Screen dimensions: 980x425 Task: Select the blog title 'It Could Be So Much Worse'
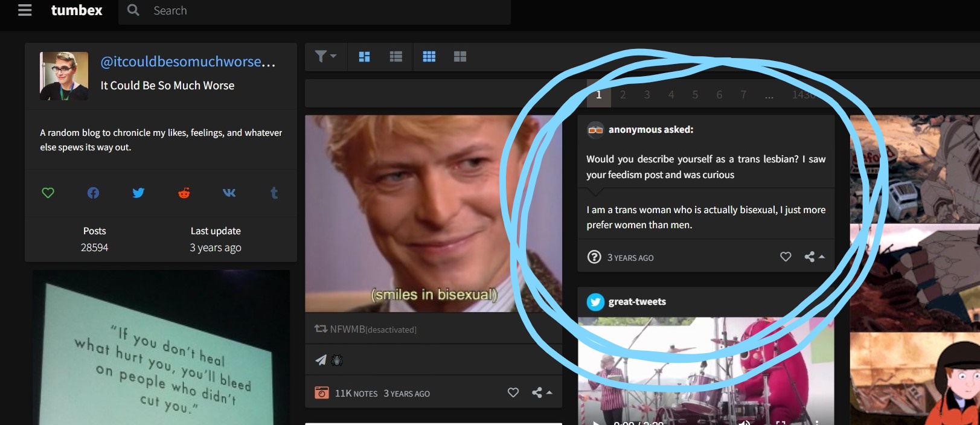coord(167,86)
